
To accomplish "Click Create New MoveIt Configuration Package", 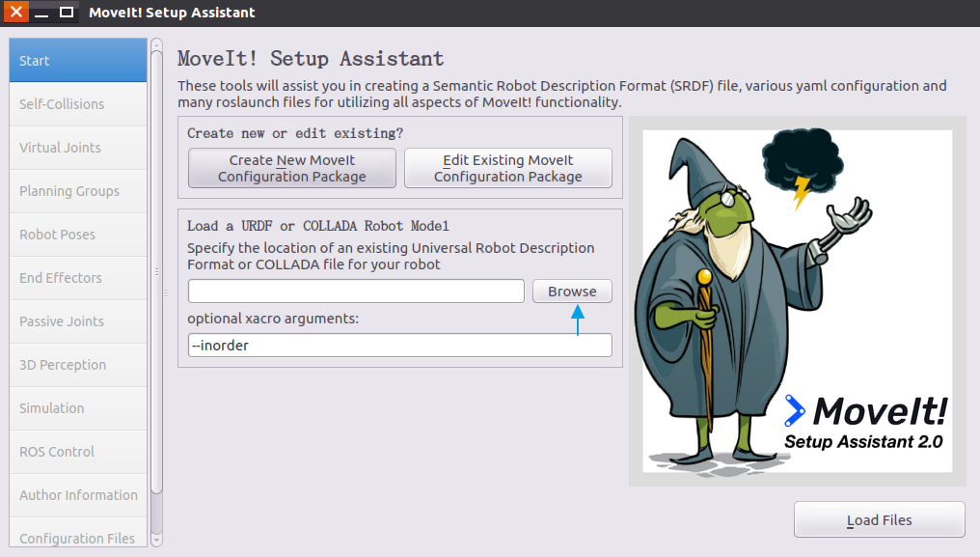I will [292, 168].
